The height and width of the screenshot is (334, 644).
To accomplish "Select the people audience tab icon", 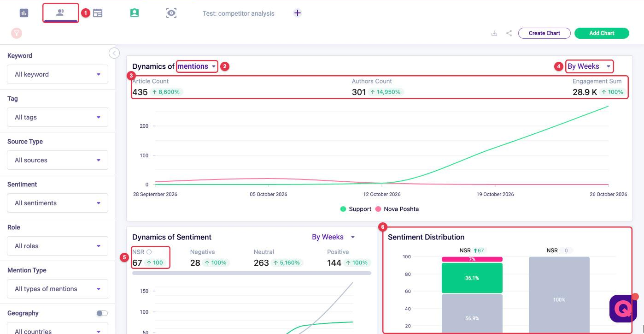I will point(60,12).
